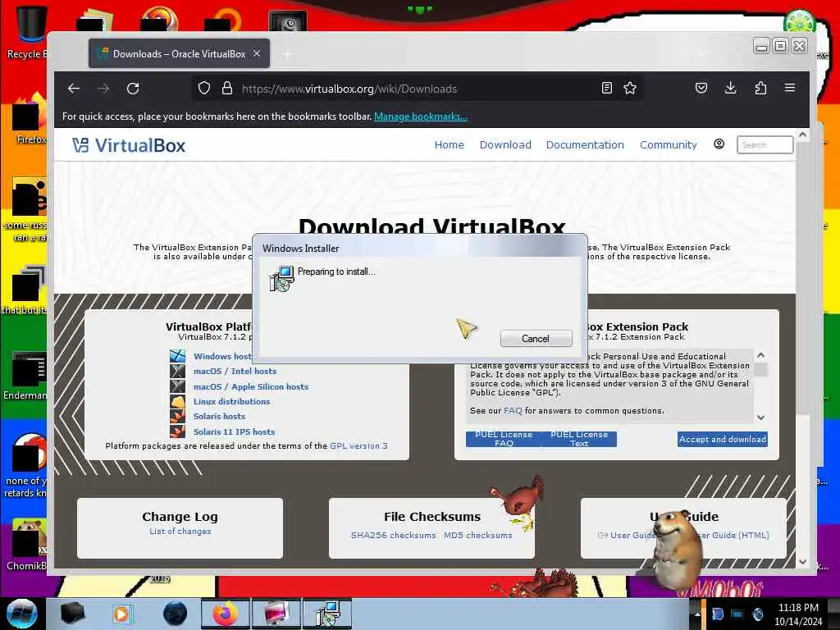Open the Manage bookmarks link
Image resolution: width=840 pixels, height=630 pixels.
[x=421, y=116]
